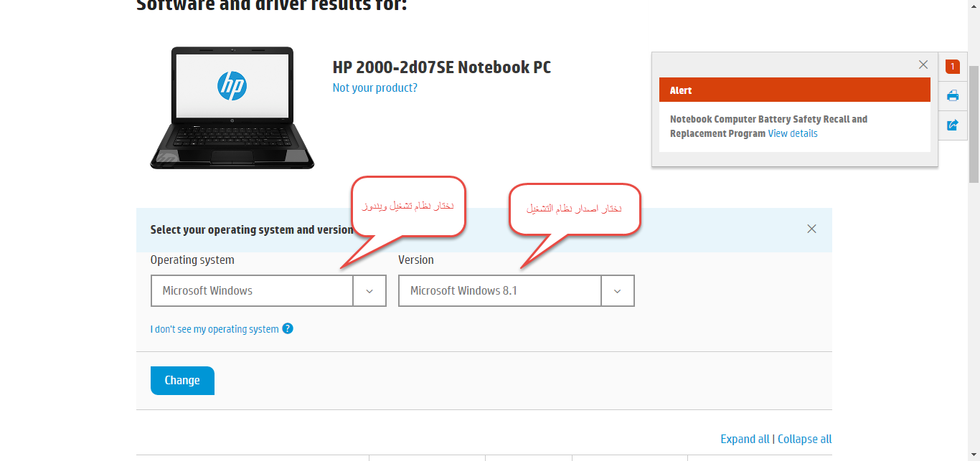Click the HP notebook product image
The height and width of the screenshot is (461, 980).
pos(232,108)
